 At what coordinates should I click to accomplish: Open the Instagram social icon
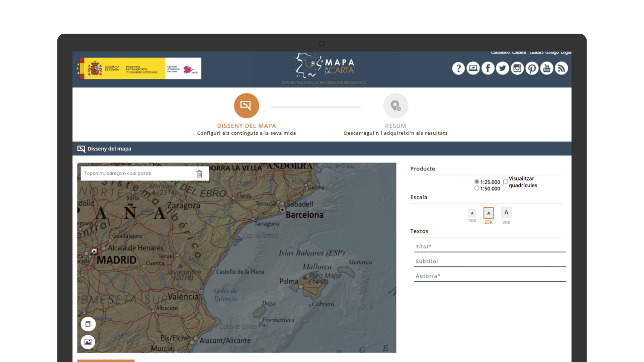[517, 68]
